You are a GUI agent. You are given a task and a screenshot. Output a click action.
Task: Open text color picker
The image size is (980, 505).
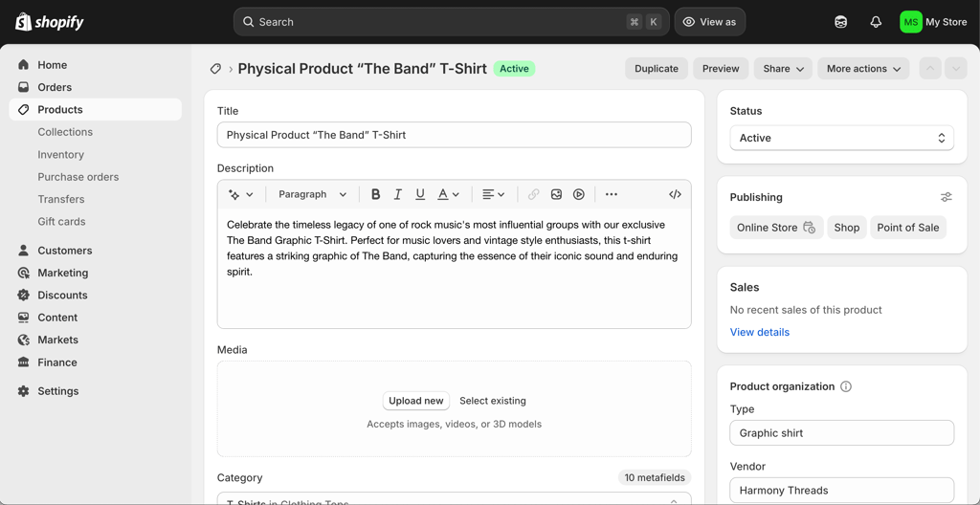click(448, 194)
